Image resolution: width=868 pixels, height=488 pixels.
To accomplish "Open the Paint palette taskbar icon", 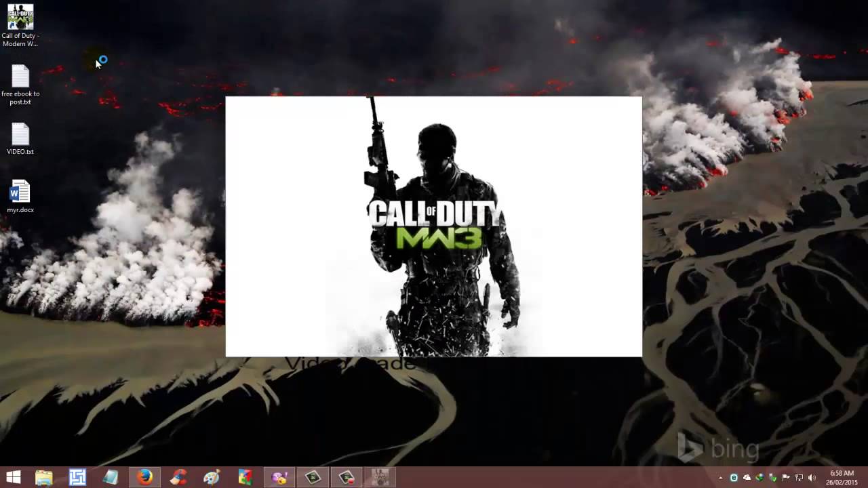I will (212, 477).
